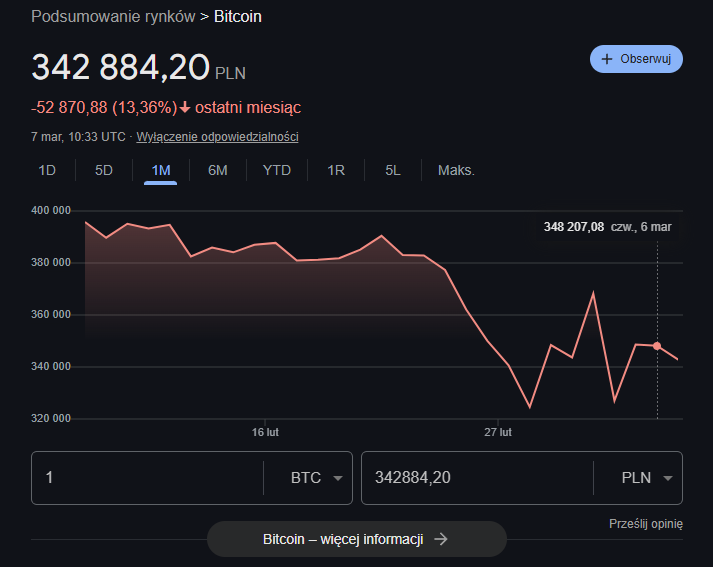Click the arrow icon on Bitcoin info button
This screenshot has height=567, width=713.
pos(440,539)
